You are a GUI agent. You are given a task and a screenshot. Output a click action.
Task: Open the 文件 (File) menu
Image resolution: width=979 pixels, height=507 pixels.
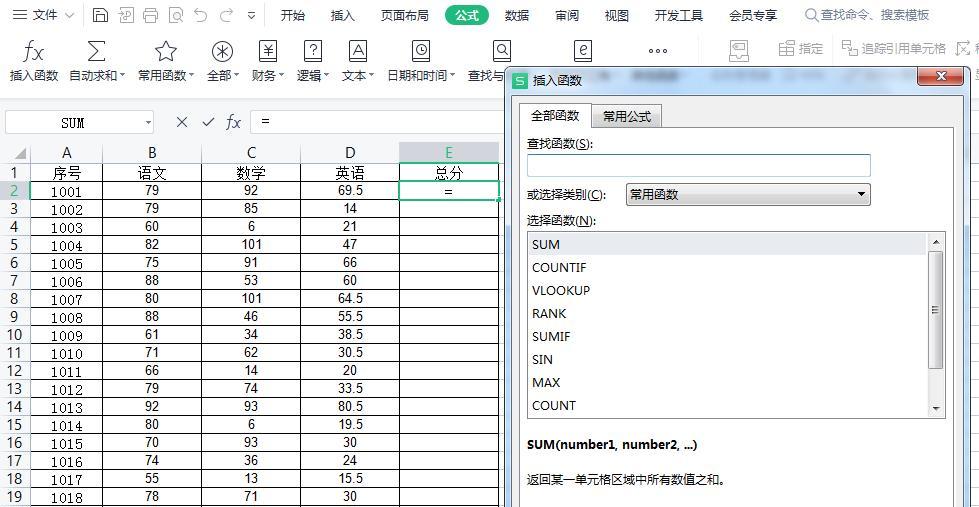click(43, 15)
